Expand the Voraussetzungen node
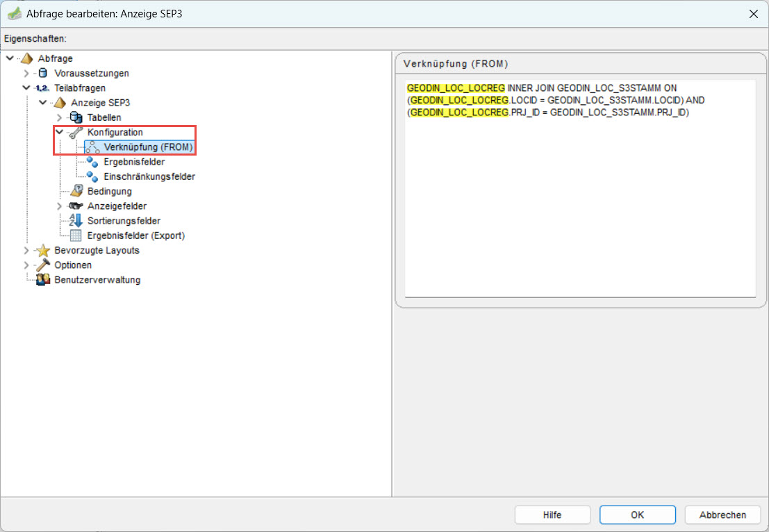The height and width of the screenshot is (532, 769). point(26,73)
